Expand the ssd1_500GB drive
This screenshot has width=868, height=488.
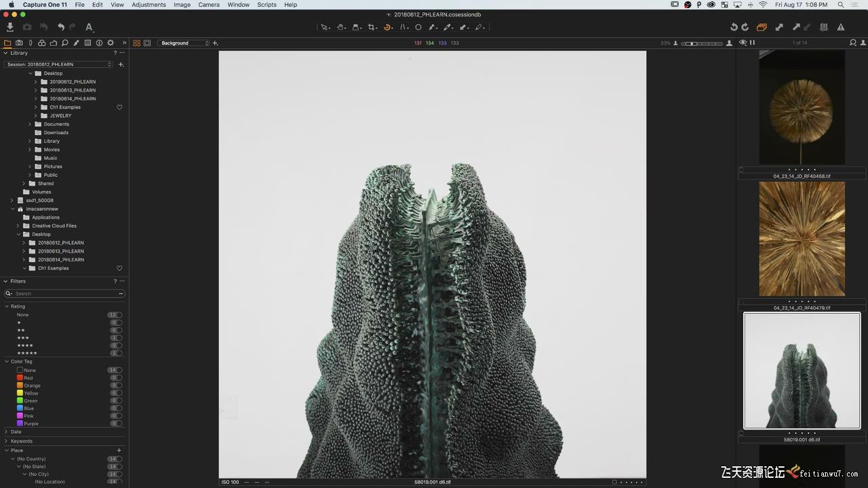[12, 201]
